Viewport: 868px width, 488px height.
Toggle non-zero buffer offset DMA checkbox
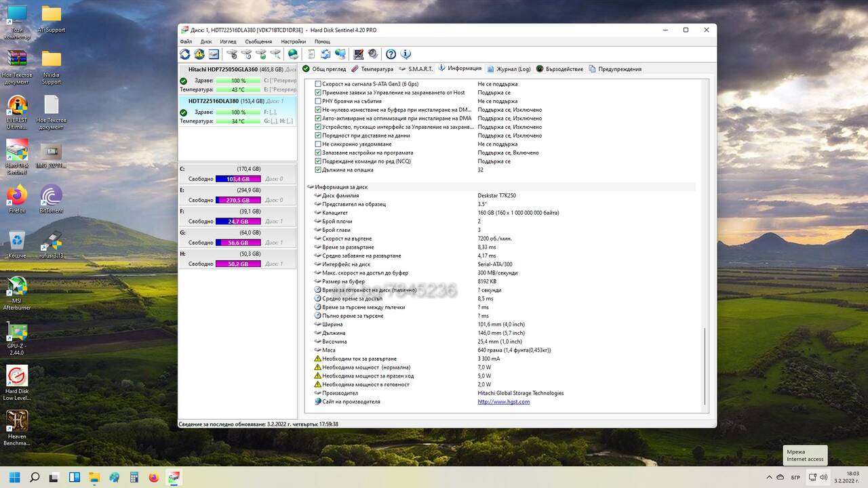[x=318, y=110]
